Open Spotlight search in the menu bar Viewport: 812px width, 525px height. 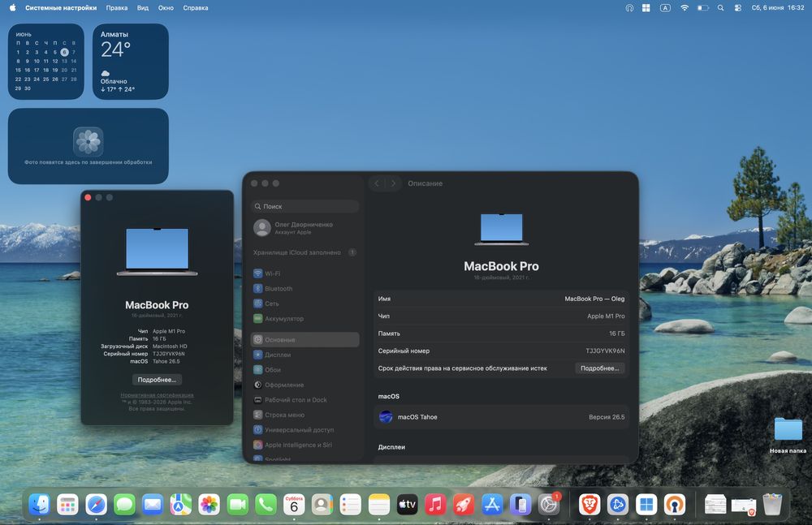click(720, 8)
